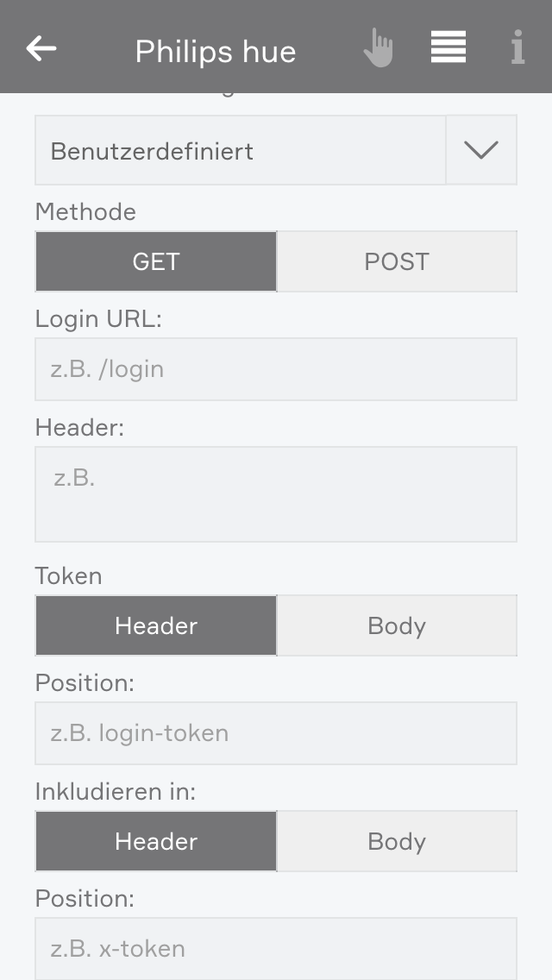Choose Header under Inkludieren in
The height and width of the screenshot is (980, 552).
pyautogui.click(x=156, y=841)
